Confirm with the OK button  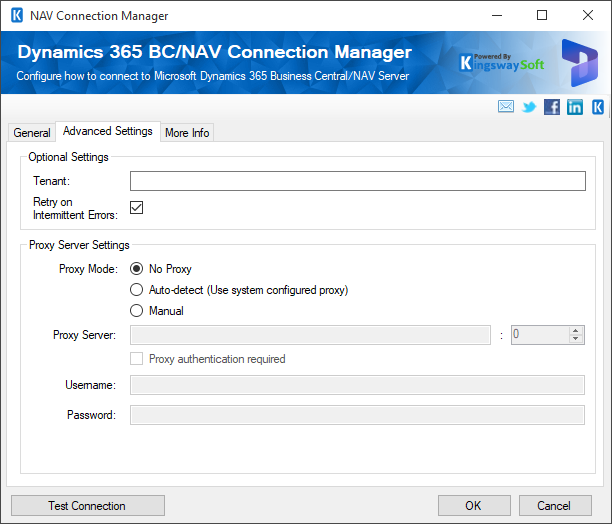pos(474,506)
